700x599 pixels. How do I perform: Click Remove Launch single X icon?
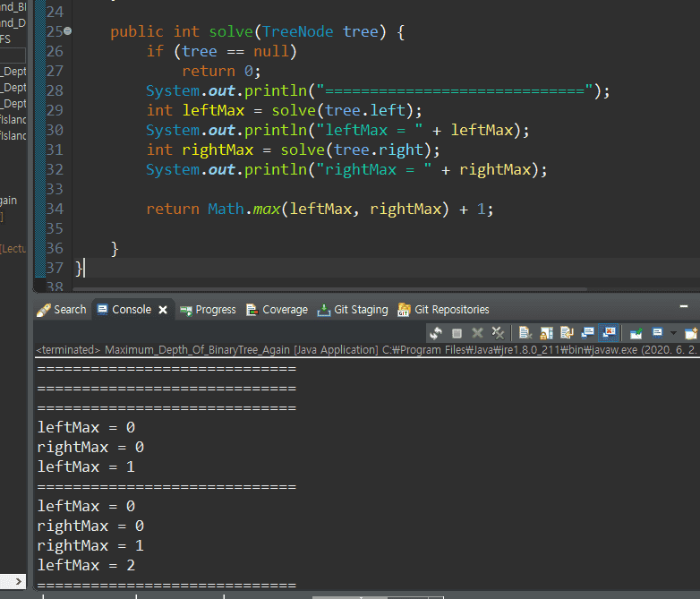coord(477,333)
